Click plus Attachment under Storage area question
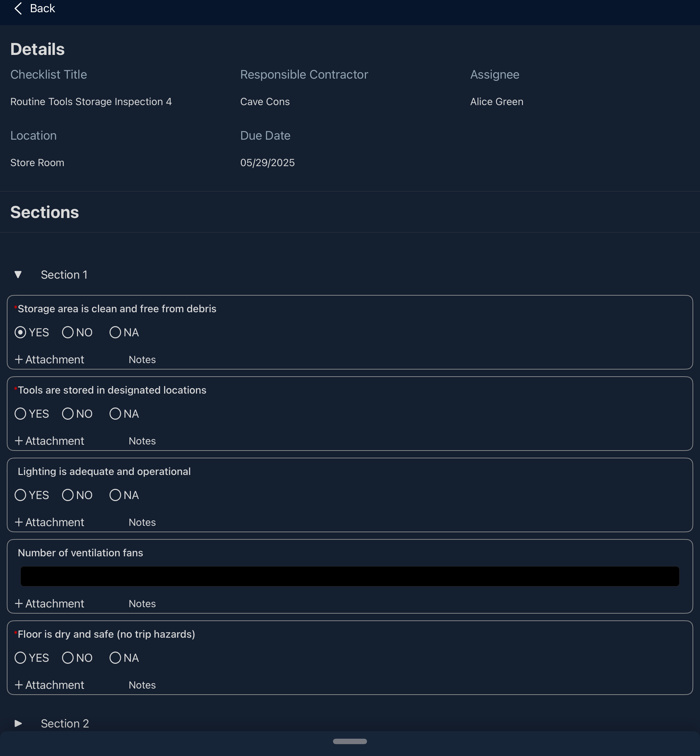The height and width of the screenshot is (756, 700). coord(49,360)
